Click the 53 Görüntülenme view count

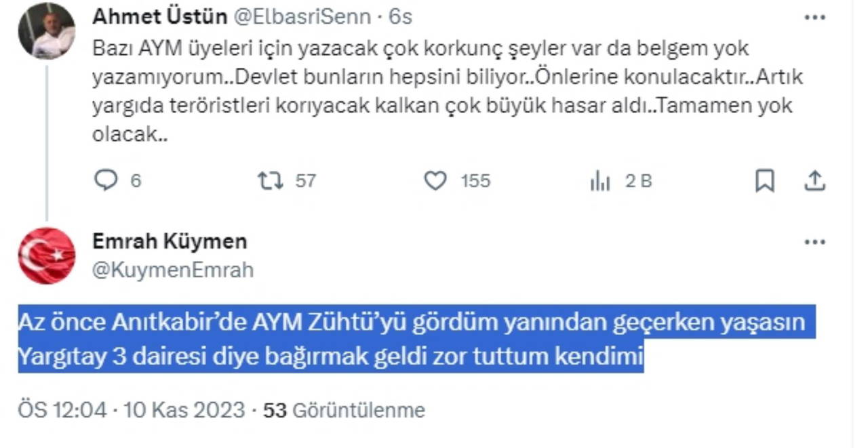click(x=344, y=410)
